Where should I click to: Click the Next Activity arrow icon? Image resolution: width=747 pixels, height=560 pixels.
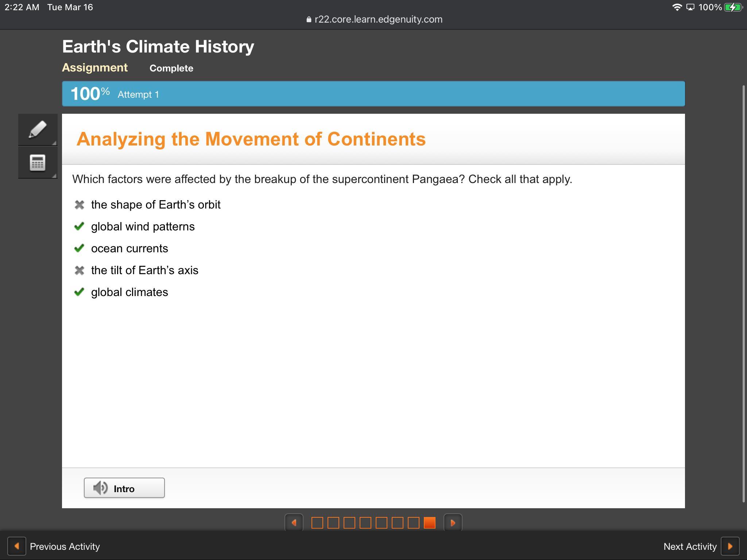[730, 546]
